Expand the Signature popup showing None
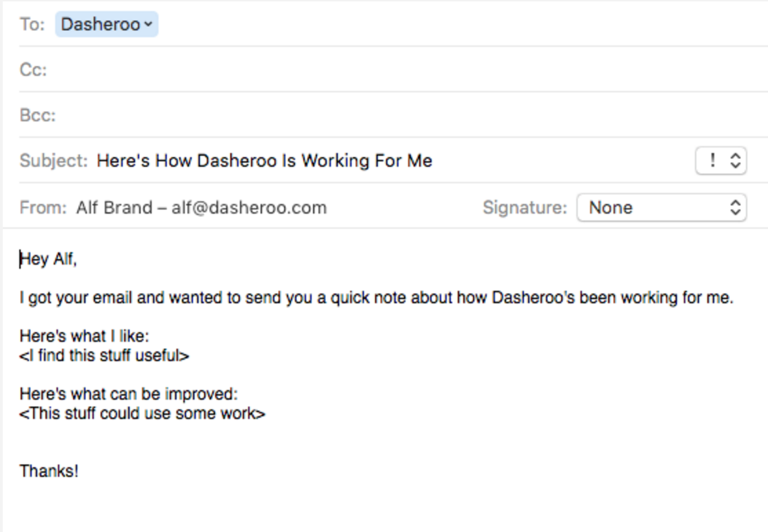Viewport: 768px width, 532px height. coord(661,207)
